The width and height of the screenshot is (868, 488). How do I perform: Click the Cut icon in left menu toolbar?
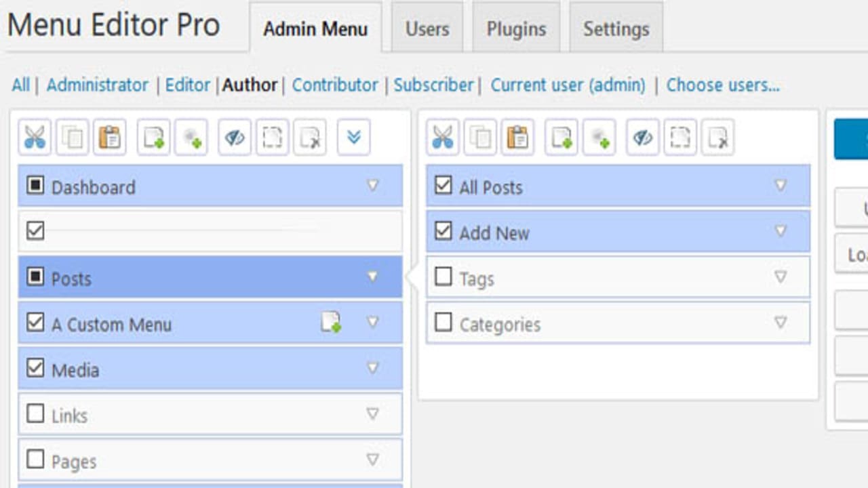tap(35, 138)
